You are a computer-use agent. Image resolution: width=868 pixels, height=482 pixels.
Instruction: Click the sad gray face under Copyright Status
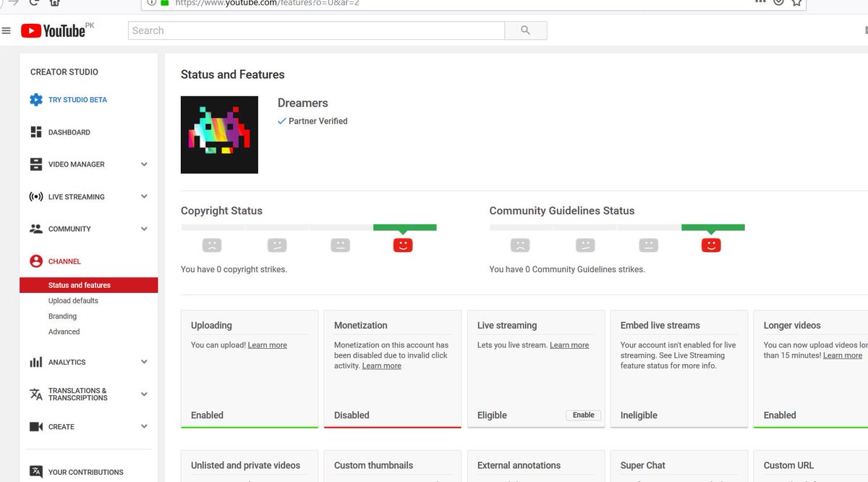(x=212, y=245)
